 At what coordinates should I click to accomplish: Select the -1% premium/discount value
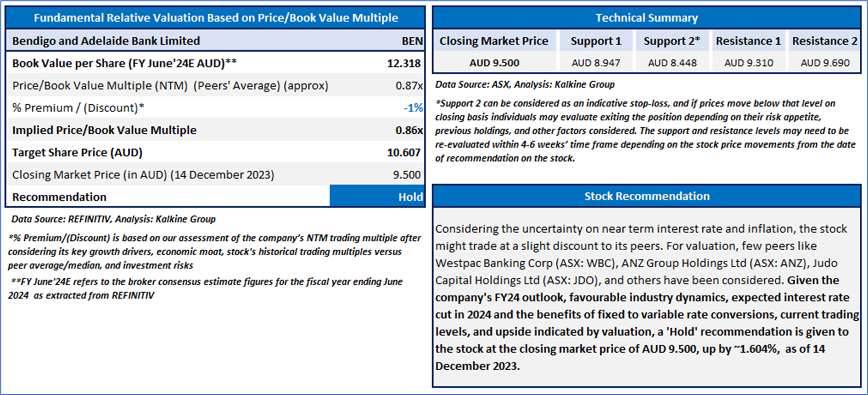coord(413,108)
